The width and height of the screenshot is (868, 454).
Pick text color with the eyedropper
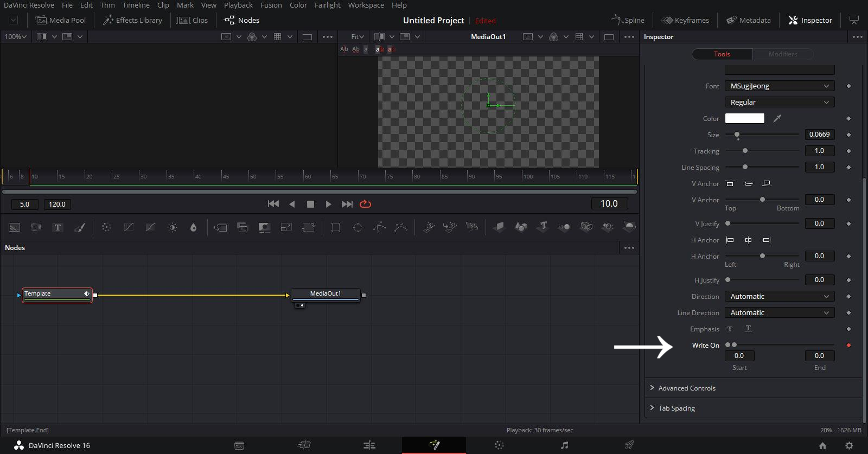(777, 118)
